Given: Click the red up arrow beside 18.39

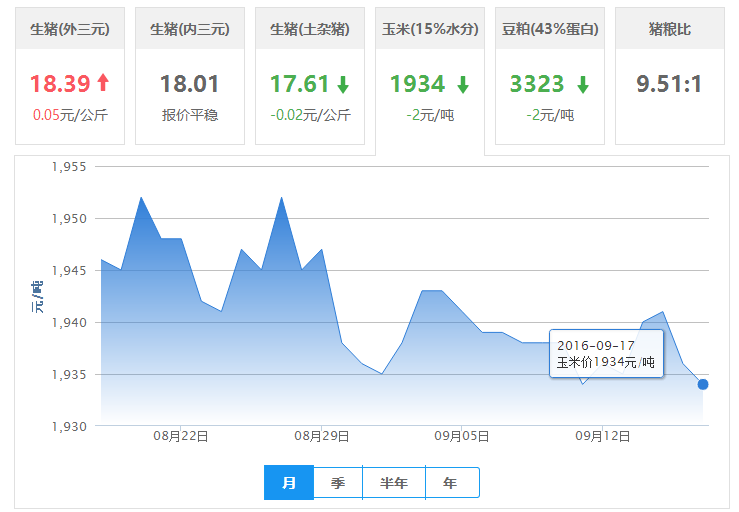Looking at the screenshot, I should [x=103, y=83].
